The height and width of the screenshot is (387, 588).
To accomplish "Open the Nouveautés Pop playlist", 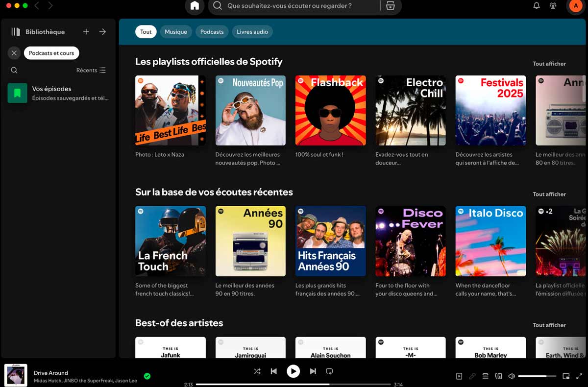I will (250, 110).
